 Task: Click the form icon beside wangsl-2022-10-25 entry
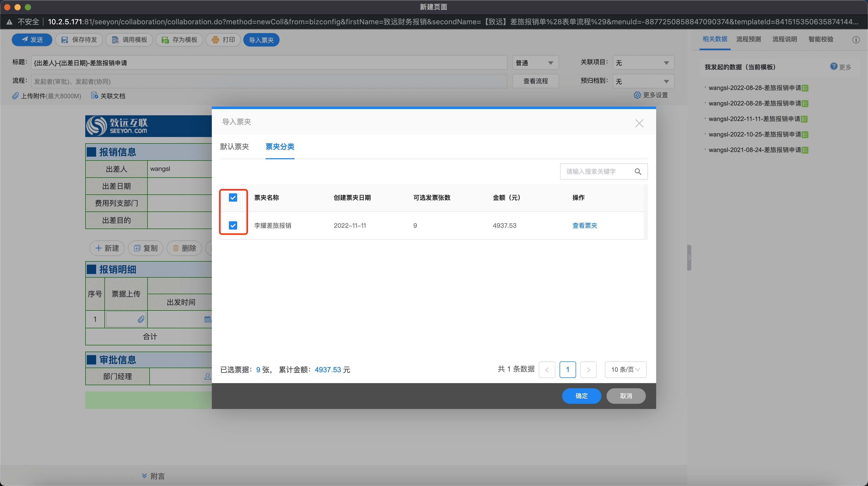coord(805,135)
